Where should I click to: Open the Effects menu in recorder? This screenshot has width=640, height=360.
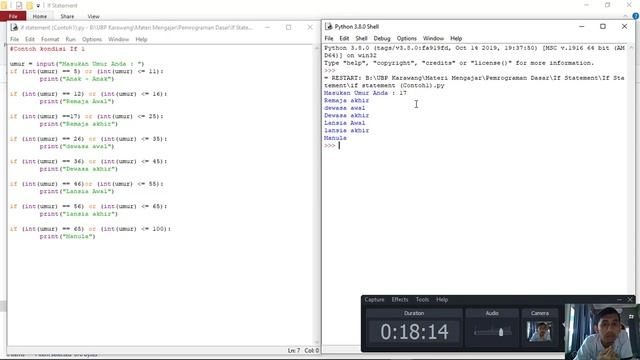click(x=400, y=300)
